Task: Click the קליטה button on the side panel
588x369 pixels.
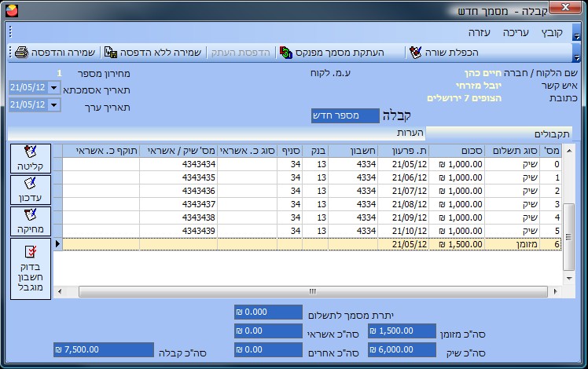Action: point(31,159)
